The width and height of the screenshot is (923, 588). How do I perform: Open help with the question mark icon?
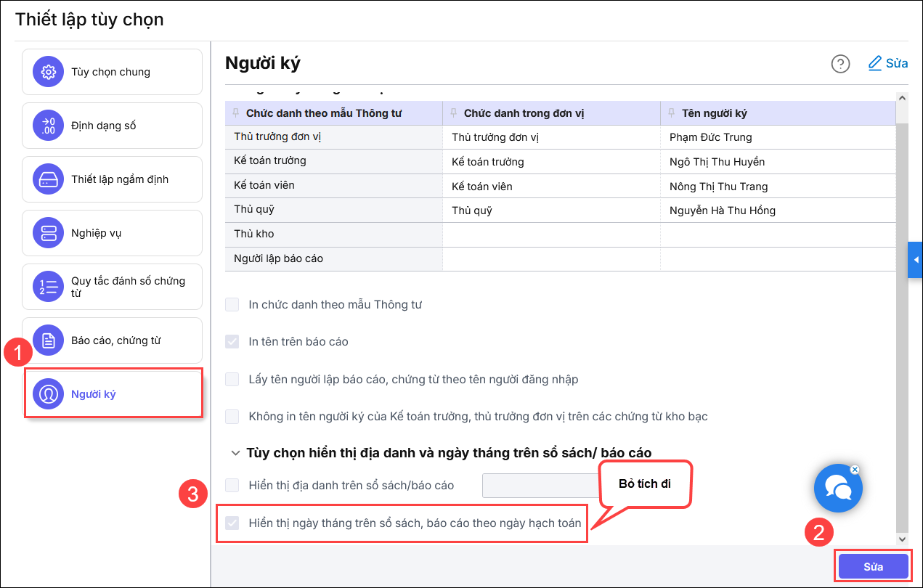click(x=840, y=64)
